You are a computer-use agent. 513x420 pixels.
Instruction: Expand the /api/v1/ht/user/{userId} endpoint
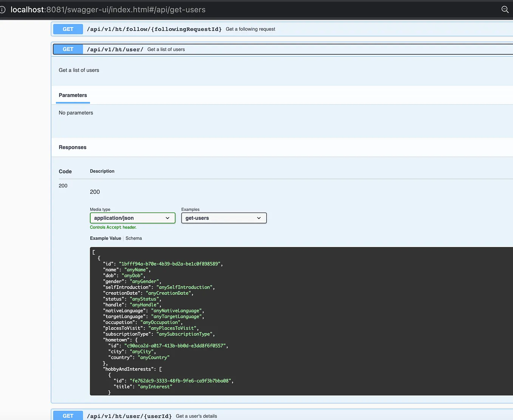click(283, 415)
